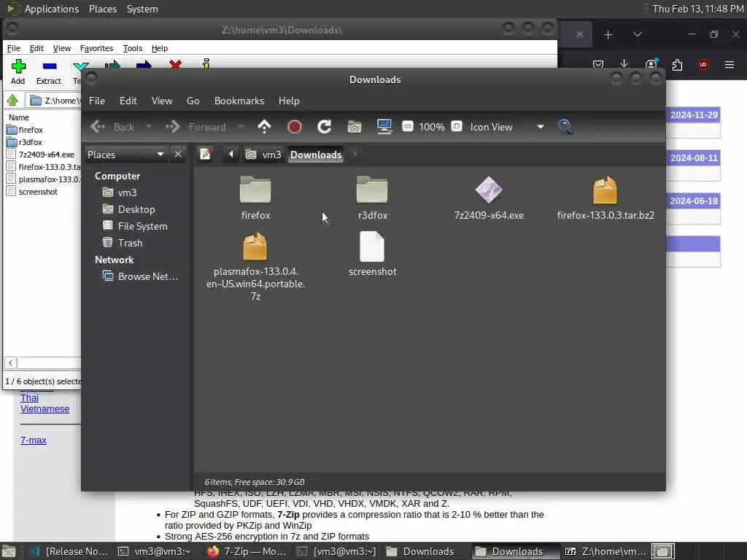The width and height of the screenshot is (747, 560).
Task: Click Firefox Pocket save icon
Action: coord(598,64)
